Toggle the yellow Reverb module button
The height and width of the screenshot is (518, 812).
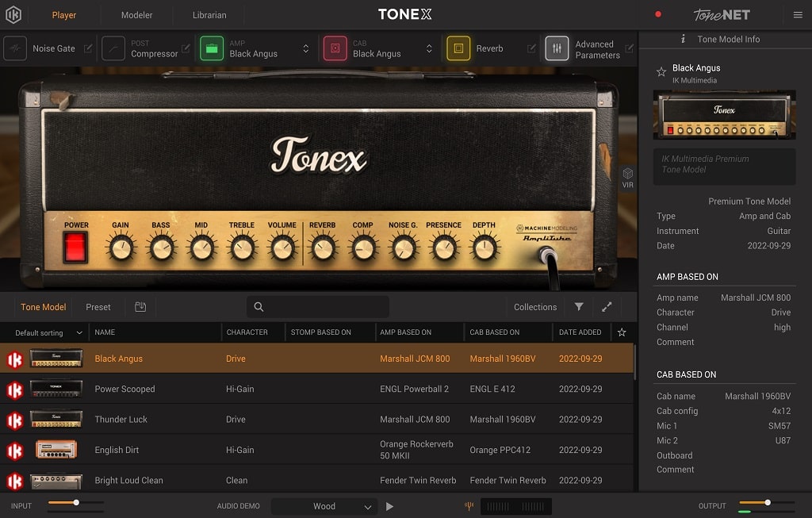click(x=458, y=48)
